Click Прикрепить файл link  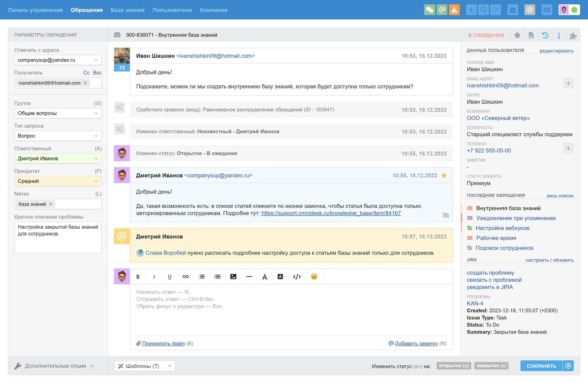pos(163,343)
